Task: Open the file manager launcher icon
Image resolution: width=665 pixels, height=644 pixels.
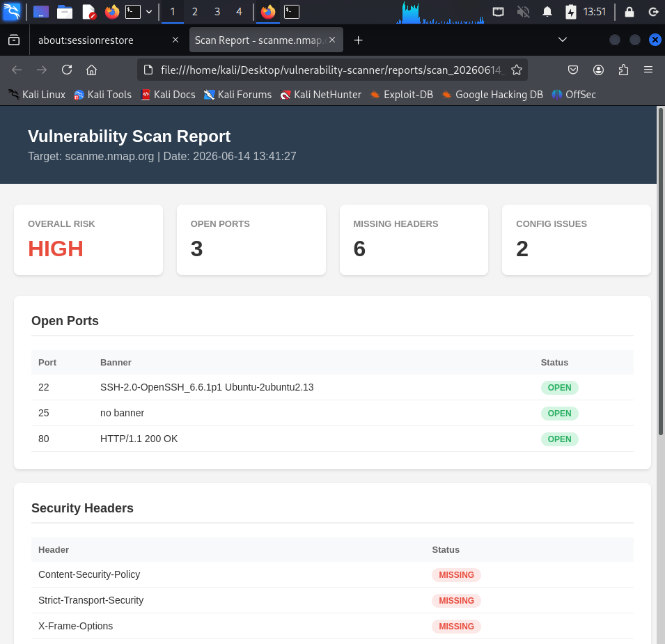Action: click(x=65, y=11)
